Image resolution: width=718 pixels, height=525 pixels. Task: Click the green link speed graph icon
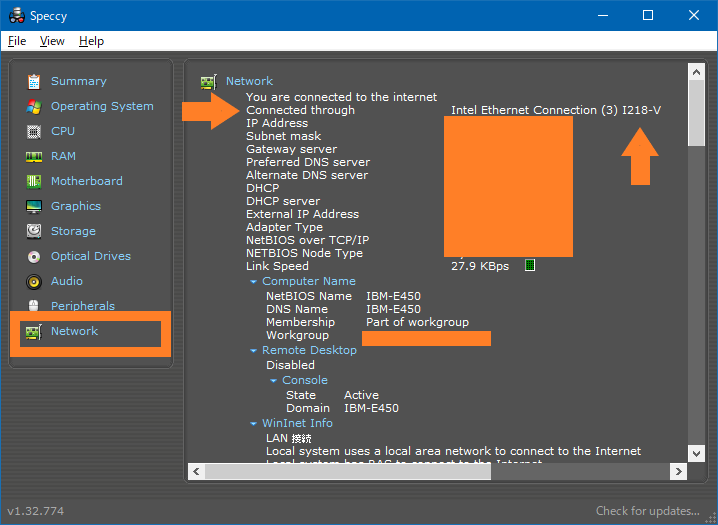click(530, 265)
